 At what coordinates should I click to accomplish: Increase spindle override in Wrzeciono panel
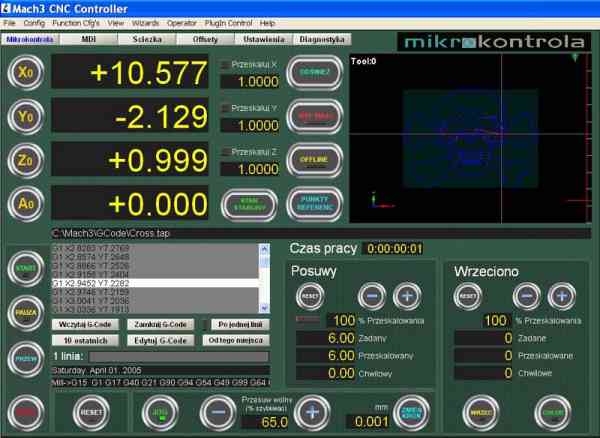click(x=562, y=296)
